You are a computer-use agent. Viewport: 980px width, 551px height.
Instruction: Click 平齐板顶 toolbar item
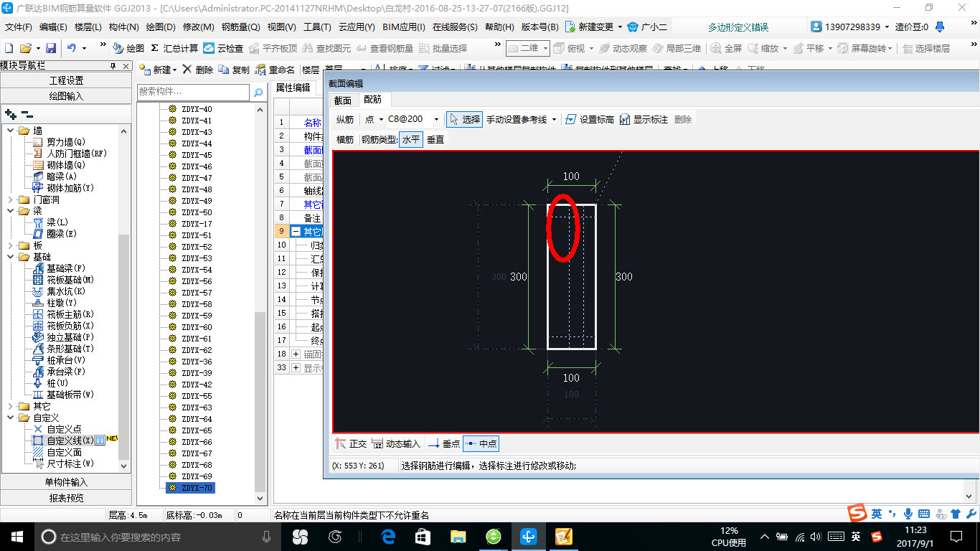coord(273,48)
